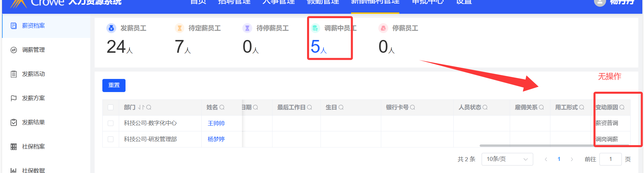
Task: Go to 发薪活动 sidebar icon
Action: point(14,74)
